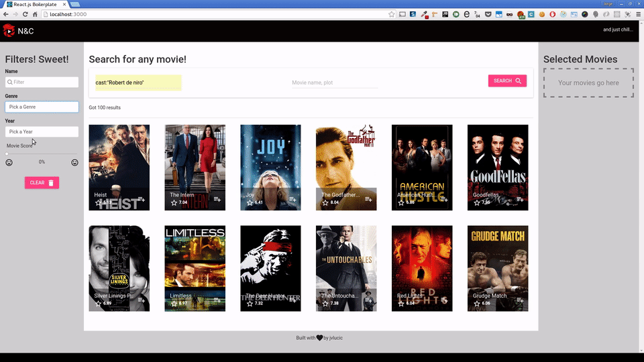Click the Got 100 results text
The image size is (644, 362).
tap(105, 107)
